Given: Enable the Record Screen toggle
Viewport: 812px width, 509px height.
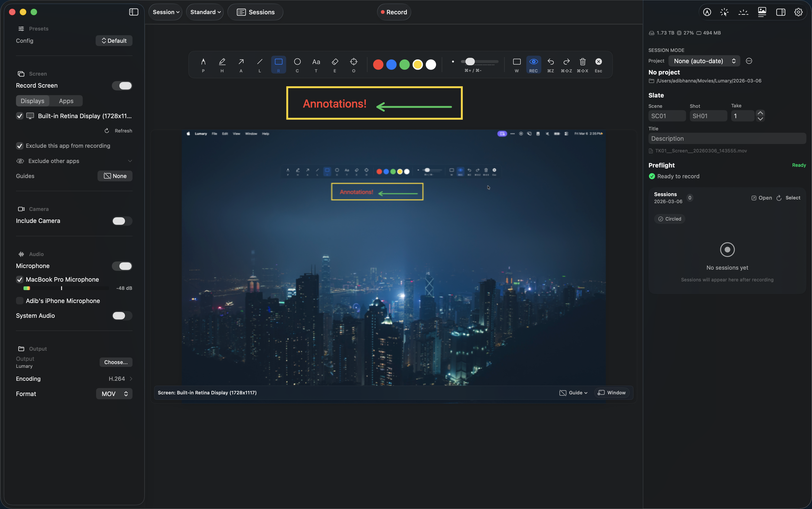Looking at the screenshot, I should (122, 85).
